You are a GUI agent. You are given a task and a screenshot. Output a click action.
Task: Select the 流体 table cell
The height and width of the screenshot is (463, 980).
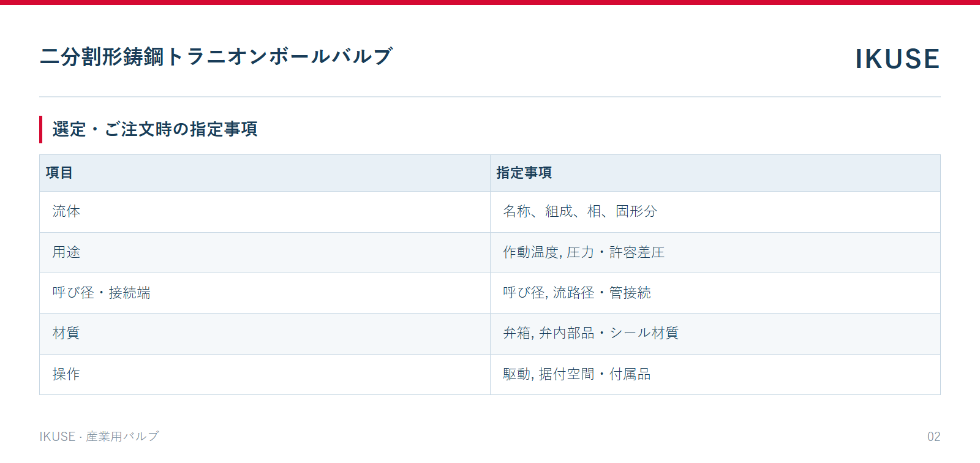[265, 212]
